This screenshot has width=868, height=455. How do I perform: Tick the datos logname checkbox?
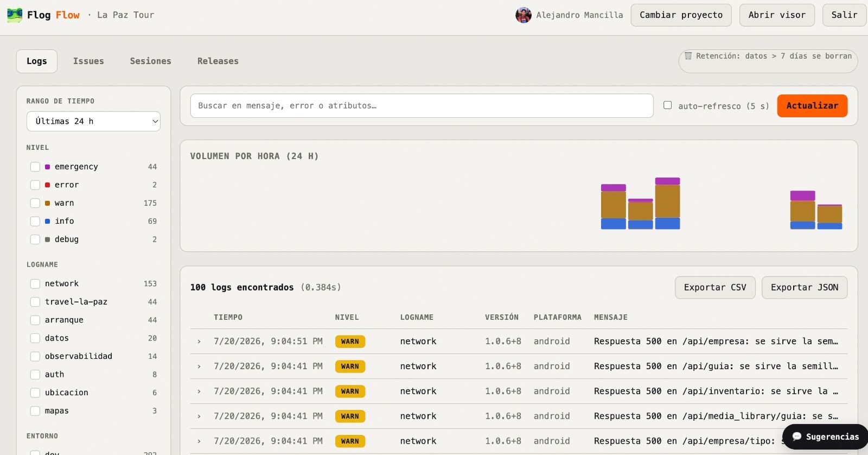click(35, 338)
